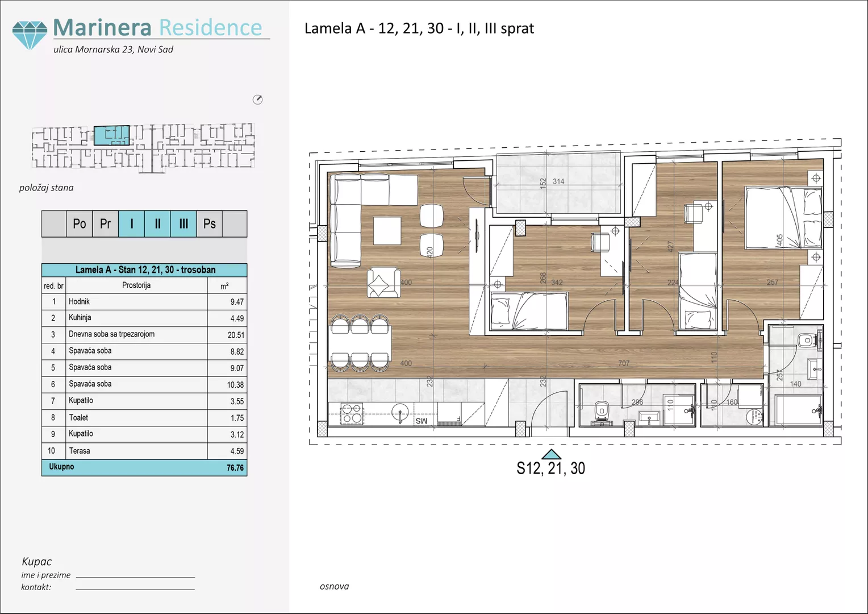
Task: Click the terrace with dimension 314
Action: 558,182
